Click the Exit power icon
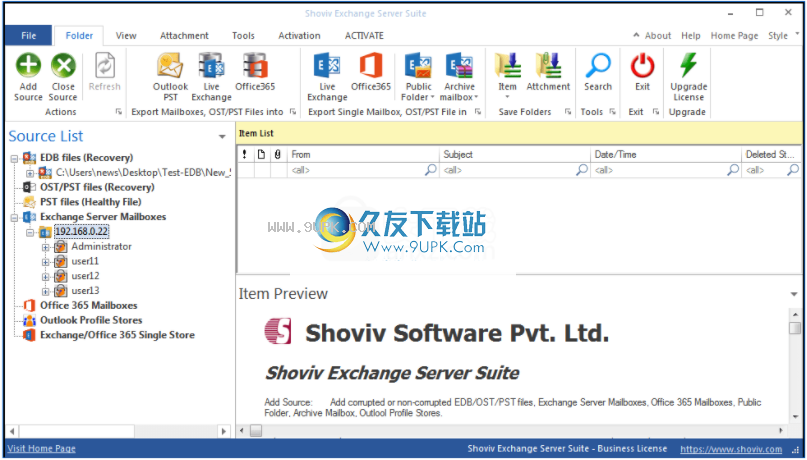807x460 pixels. point(642,65)
